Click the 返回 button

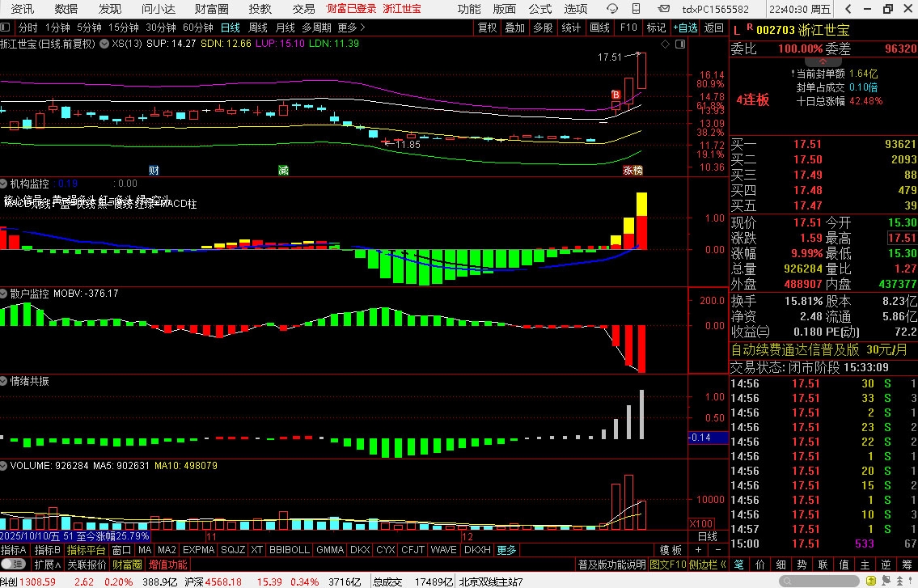pos(713,27)
